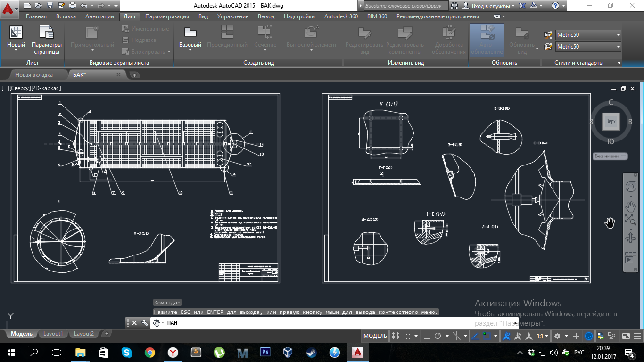The height and width of the screenshot is (362, 644).
Task: Click the command line customize wrench icon
Action: point(145,323)
